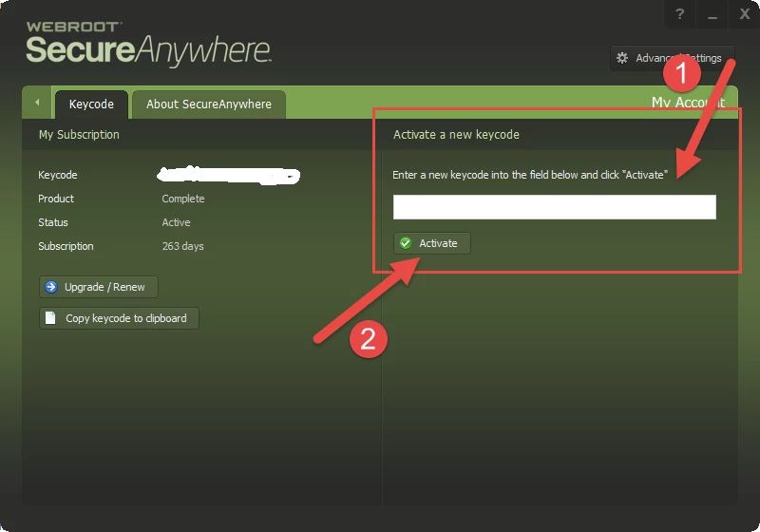The image size is (760, 532).
Task: Click the "My Subscription" heading
Action: click(79, 135)
